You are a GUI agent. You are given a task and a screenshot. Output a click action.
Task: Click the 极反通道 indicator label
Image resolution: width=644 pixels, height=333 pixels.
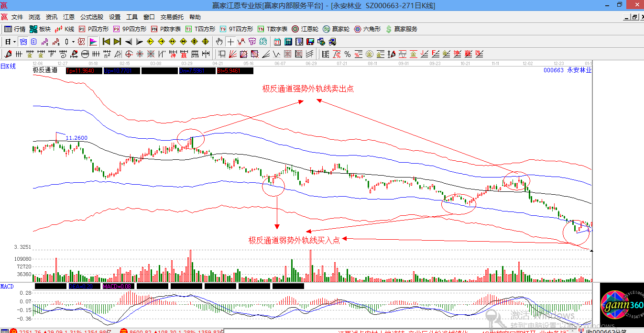pos(45,70)
